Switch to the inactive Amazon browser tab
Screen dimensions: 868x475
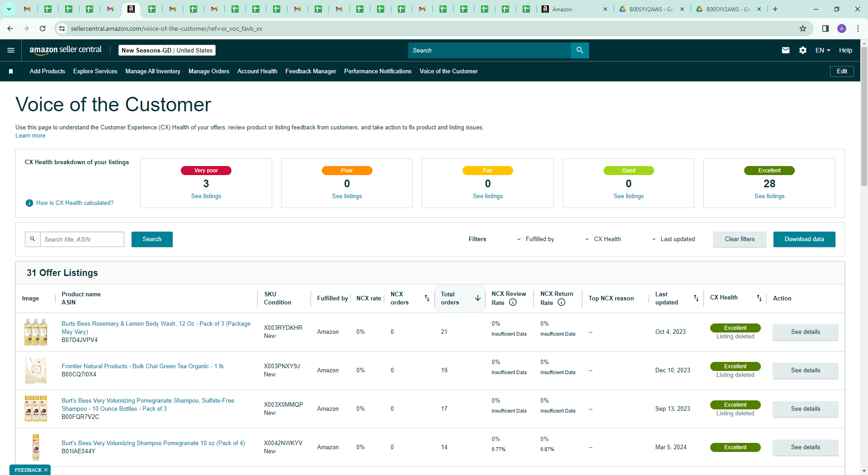574,9
